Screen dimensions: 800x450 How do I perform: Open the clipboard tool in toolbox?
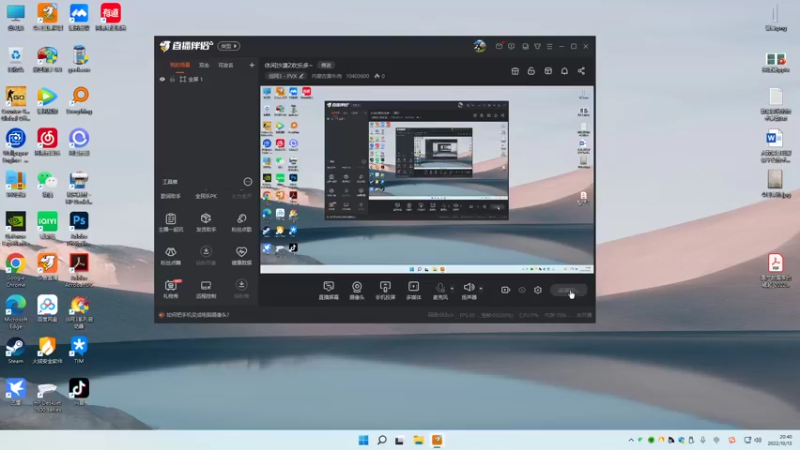click(x=170, y=222)
